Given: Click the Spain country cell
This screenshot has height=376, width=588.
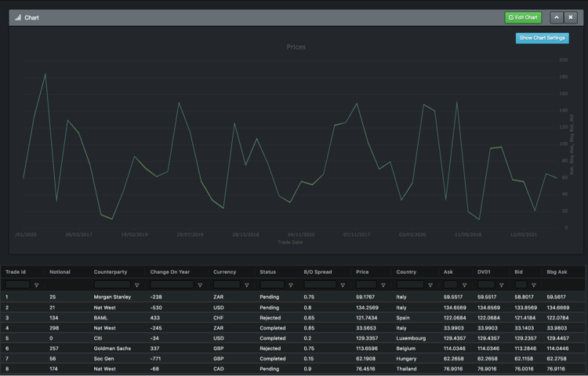Looking at the screenshot, I should (x=403, y=318).
